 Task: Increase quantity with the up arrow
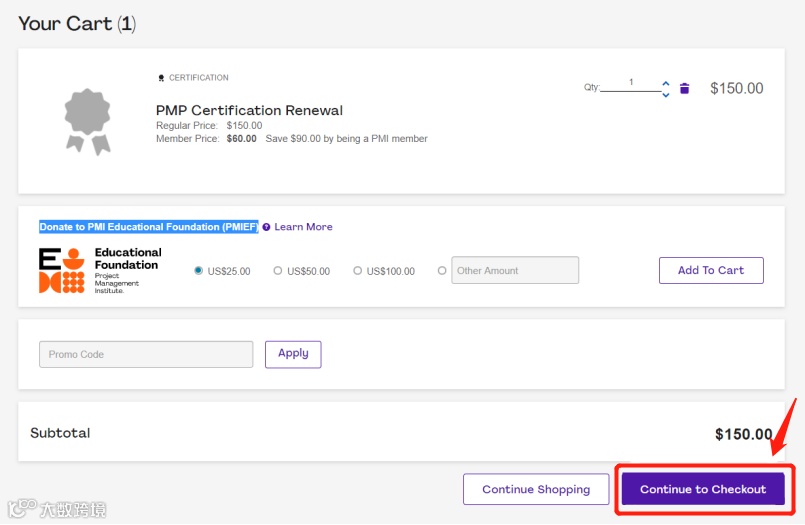[665, 83]
